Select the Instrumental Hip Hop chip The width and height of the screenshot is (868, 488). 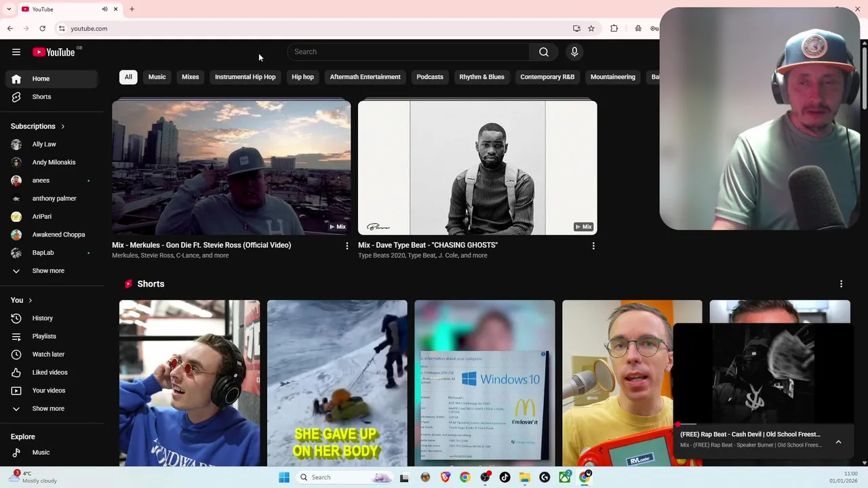245,77
